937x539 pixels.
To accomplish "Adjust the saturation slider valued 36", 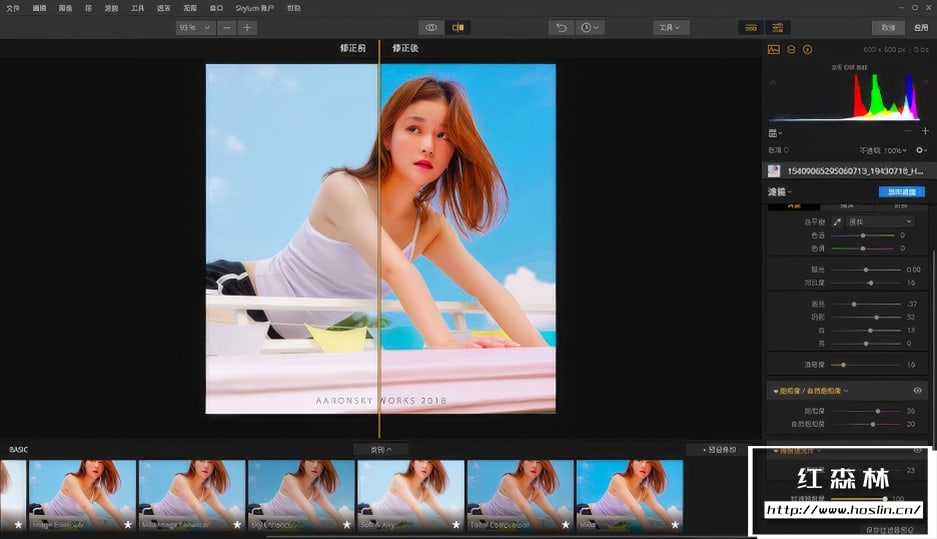I will pyautogui.click(x=866, y=411).
